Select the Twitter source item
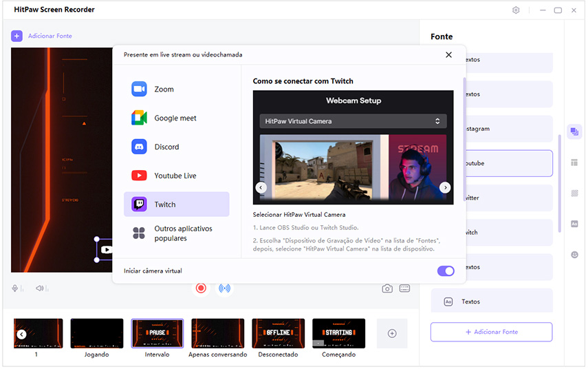Screen dimensions: 588x369 tap(509, 198)
